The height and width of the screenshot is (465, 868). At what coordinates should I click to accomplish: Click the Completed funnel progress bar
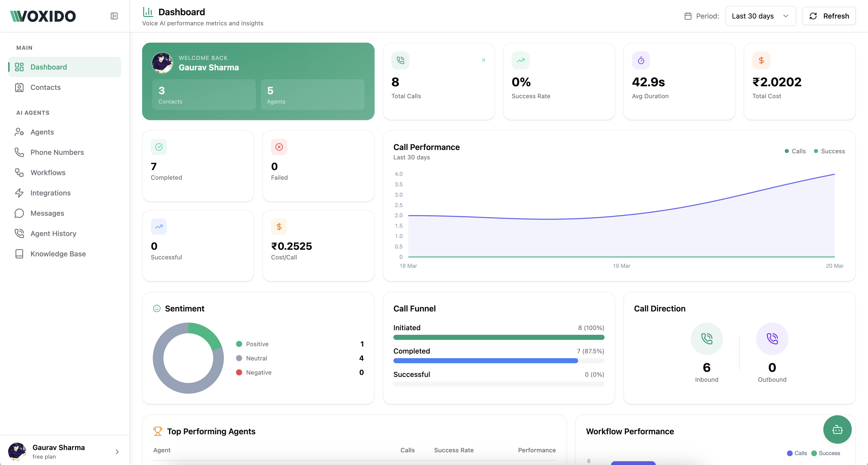[485, 361]
